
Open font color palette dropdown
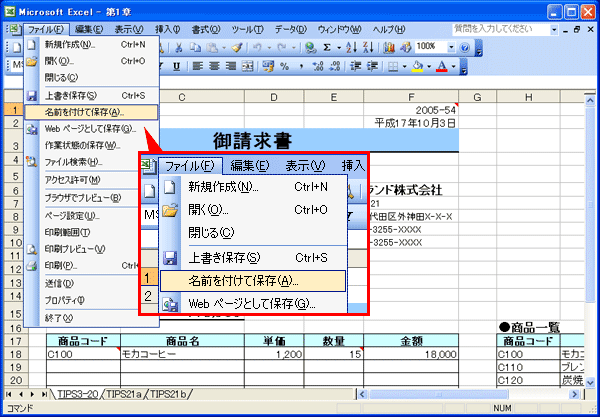[x=454, y=67]
